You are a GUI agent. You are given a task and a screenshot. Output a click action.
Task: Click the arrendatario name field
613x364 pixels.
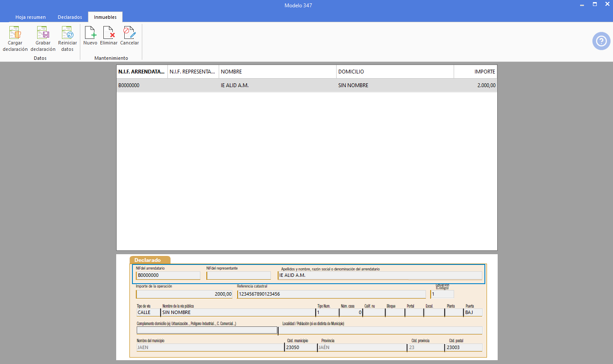pos(380,276)
